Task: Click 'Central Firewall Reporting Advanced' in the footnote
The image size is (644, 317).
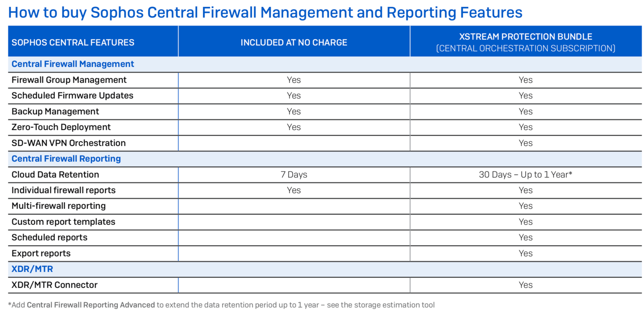Action: tap(91, 305)
